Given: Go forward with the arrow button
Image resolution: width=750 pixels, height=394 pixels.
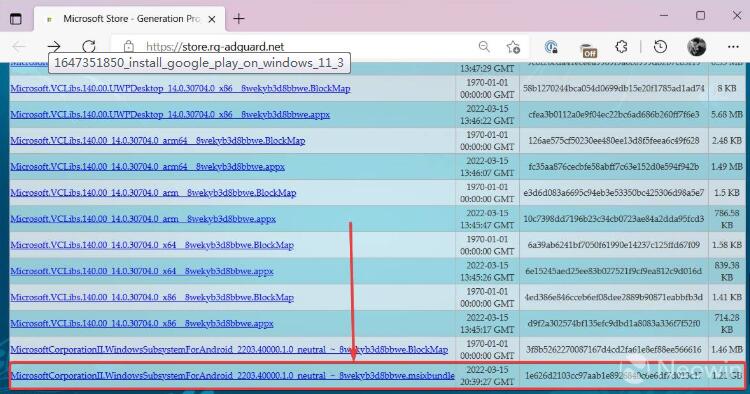Looking at the screenshot, I should click(x=54, y=46).
